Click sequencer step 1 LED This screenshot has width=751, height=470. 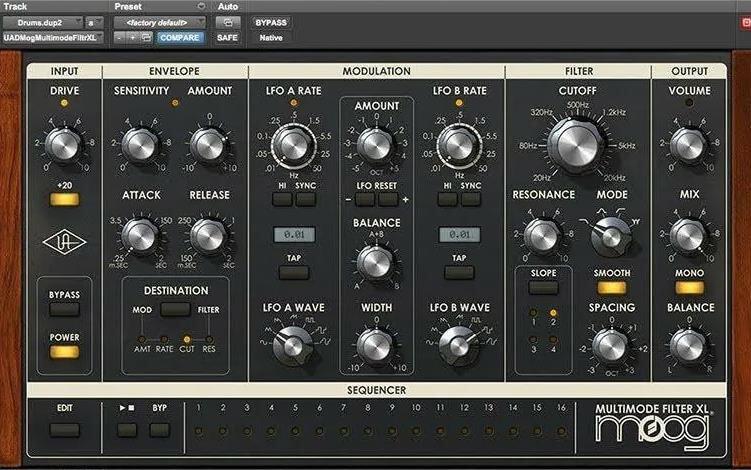click(198, 431)
